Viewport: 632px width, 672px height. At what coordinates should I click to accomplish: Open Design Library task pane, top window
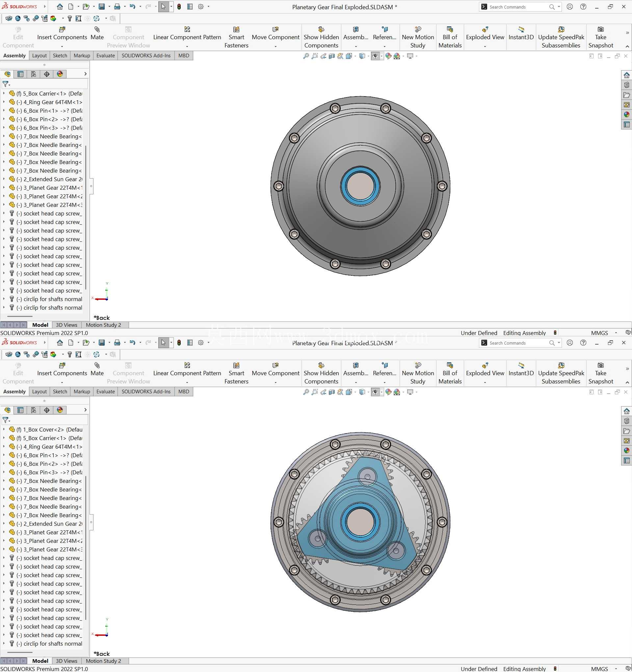click(x=627, y=85)
